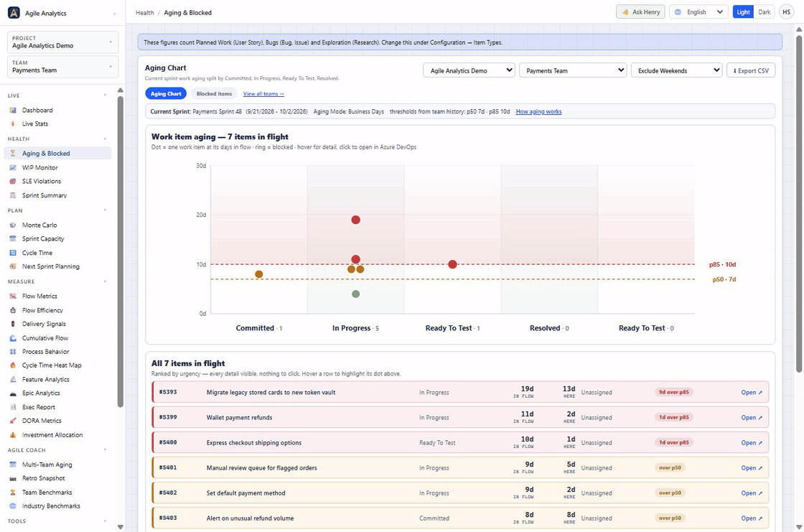
Task: Click the Monte Carlo icon
Action: [13, 225]
